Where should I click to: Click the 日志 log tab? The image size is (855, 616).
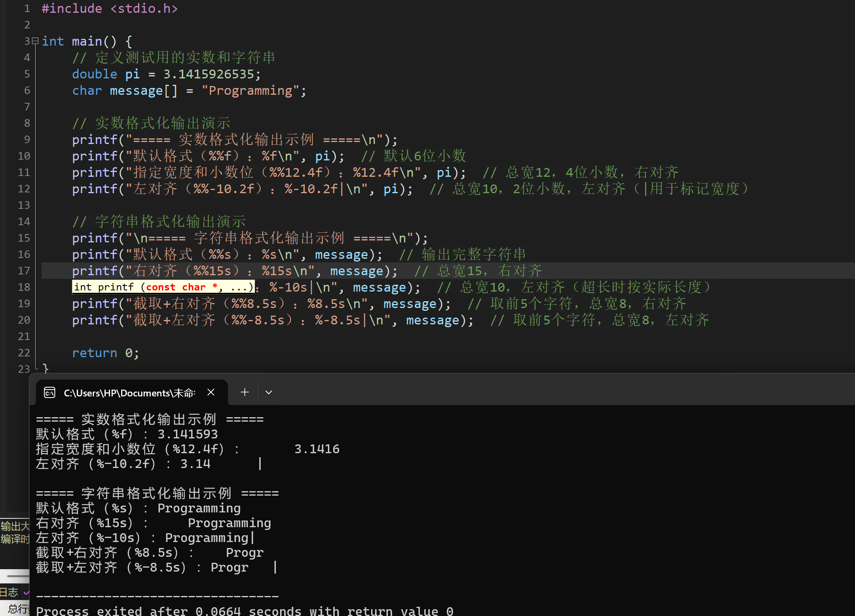click(9, 592)
